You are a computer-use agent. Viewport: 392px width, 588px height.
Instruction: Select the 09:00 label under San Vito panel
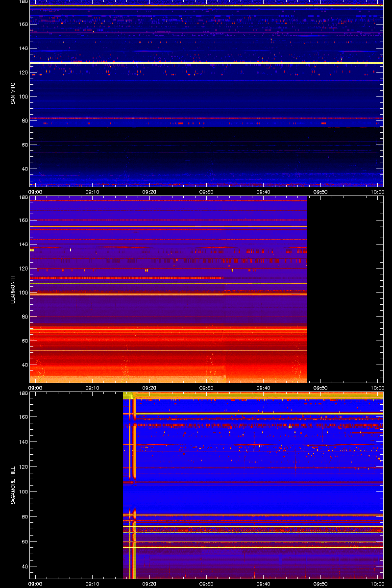point(35,192)
